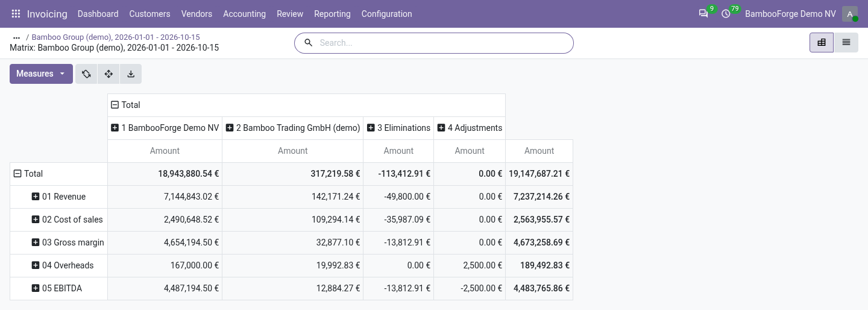Open the Reporting menu
The image size is (868, 310).
(x=332, y=13)
